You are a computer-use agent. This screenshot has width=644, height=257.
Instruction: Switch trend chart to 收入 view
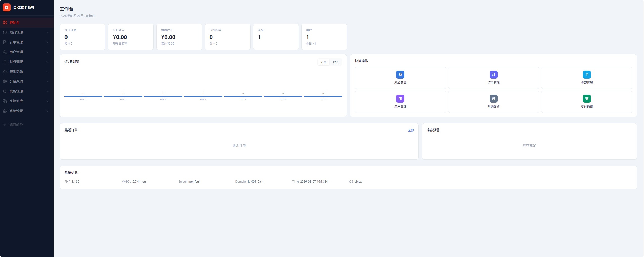coord(336,62)
